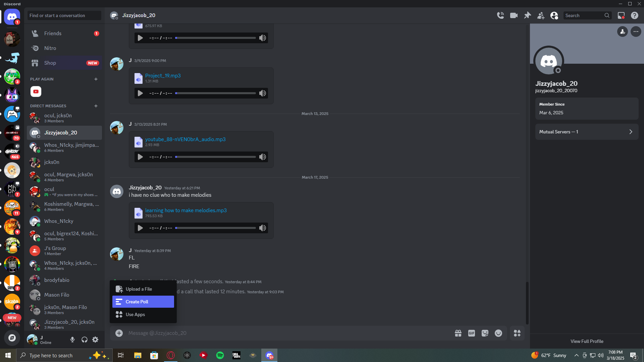Open Opera browser from the taskbar
This screenshot has height=362, width=644.
point(171,355)
